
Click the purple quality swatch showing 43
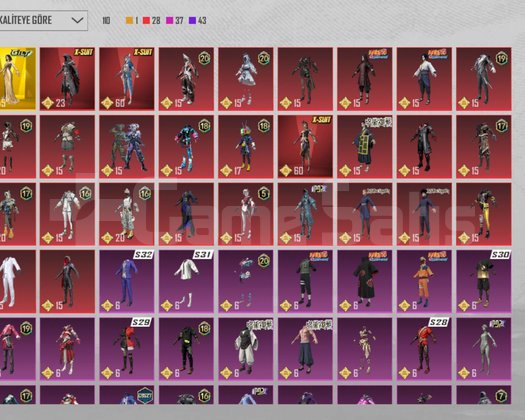click(192, 20)
